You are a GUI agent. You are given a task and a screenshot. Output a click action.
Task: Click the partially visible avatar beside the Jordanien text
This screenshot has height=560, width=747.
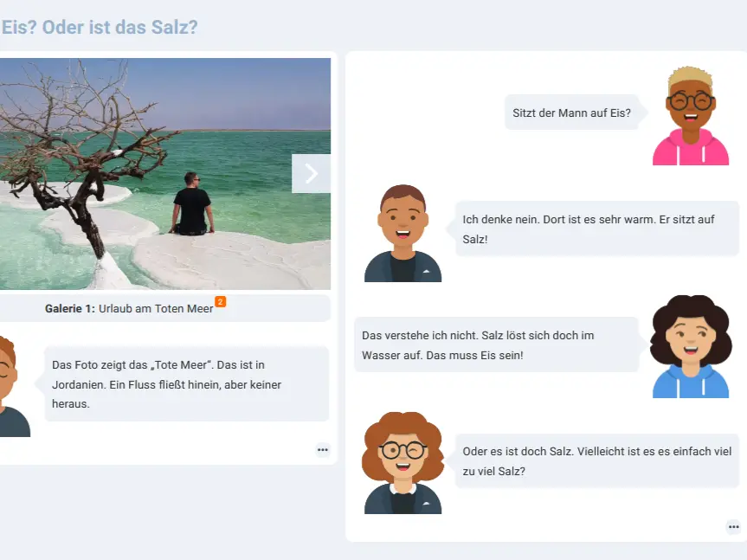click(x=15, y=386)
